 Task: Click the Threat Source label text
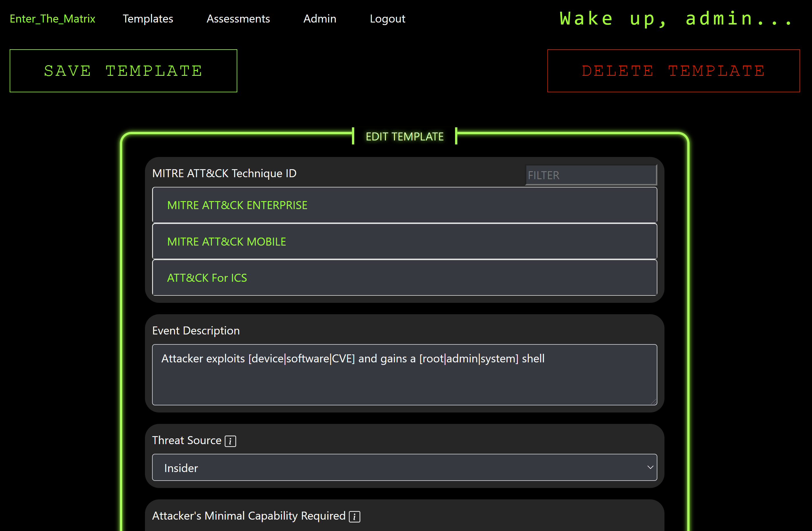pos(187,441)
